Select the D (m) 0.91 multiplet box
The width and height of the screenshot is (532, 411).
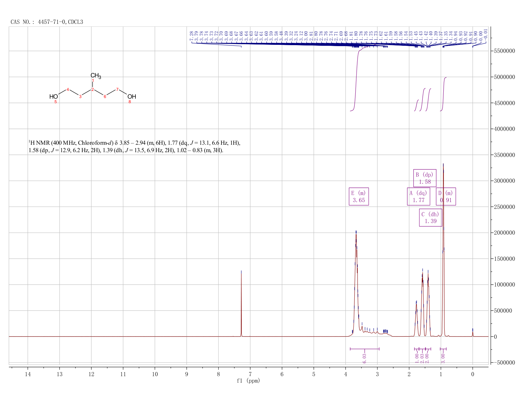point(446,197)
